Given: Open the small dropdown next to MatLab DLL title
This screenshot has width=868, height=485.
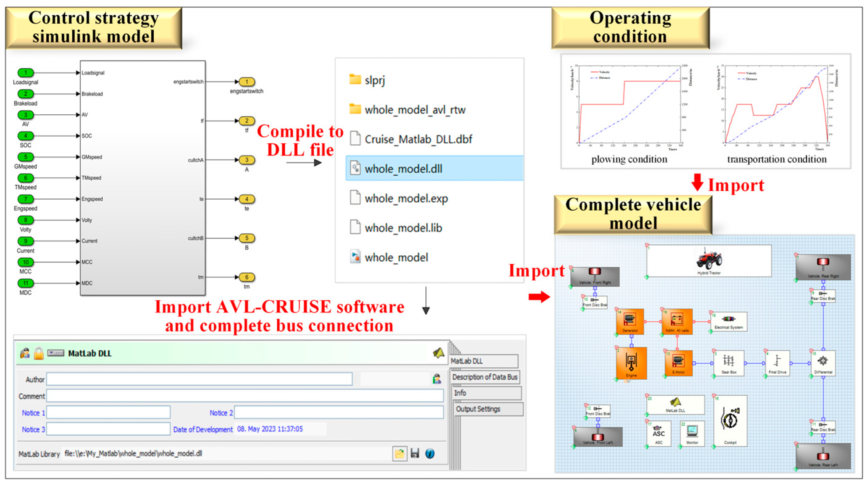Looking at the screenshot, I should [56, 353].
